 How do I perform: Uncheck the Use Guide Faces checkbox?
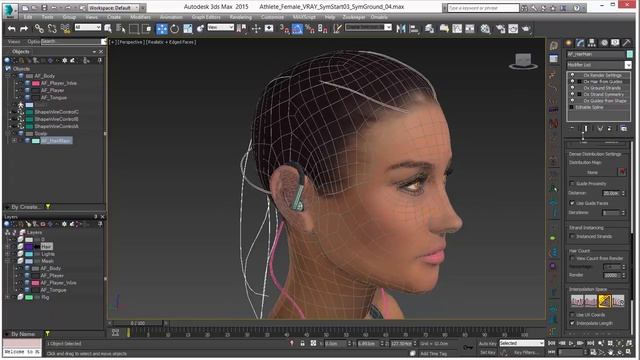click(572, 203)
